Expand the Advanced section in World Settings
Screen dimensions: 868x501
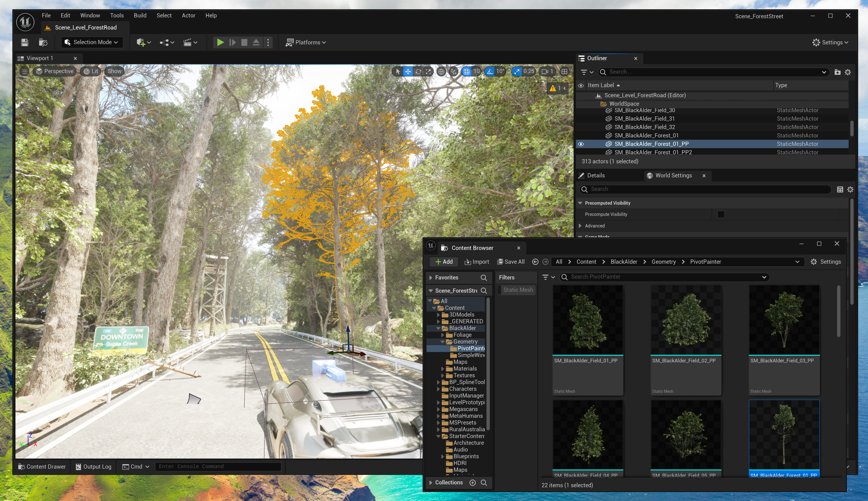tap(580, 226)
